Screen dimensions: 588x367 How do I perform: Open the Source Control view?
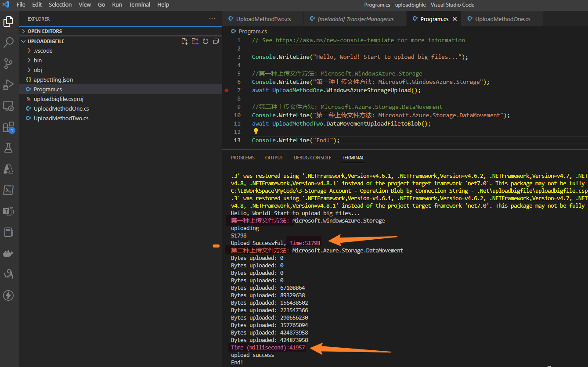8,64
